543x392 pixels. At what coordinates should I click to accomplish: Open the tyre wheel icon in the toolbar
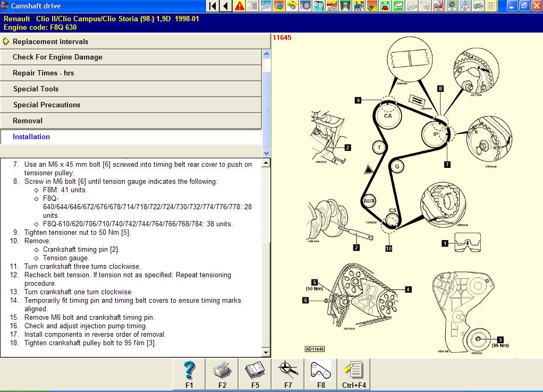pyautogui.click(x=306, y=6)
